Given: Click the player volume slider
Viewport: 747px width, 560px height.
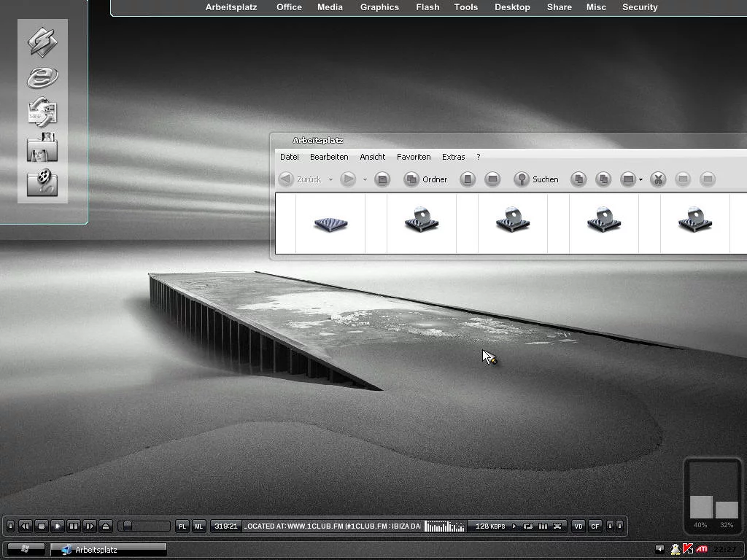Looking at the screenshot, I should (x=144, y=526).
